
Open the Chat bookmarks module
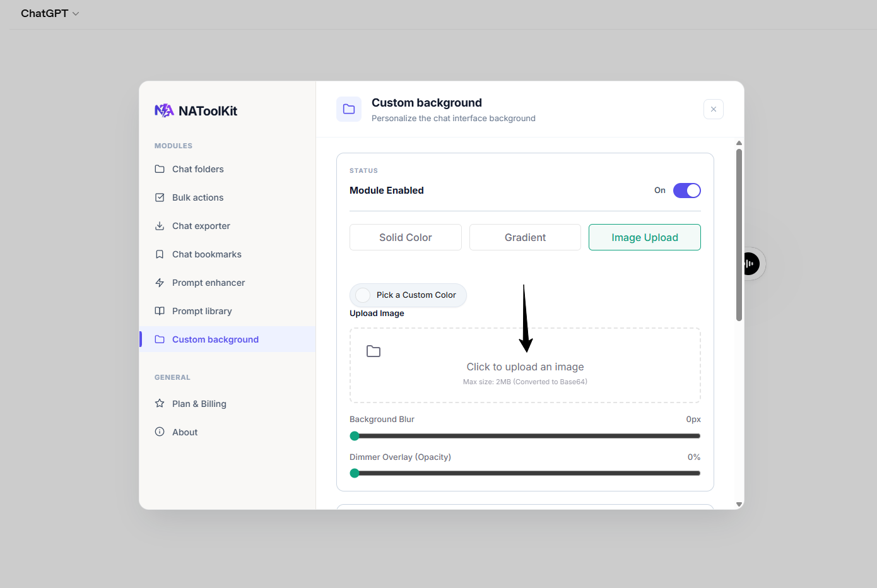[227, 254]
